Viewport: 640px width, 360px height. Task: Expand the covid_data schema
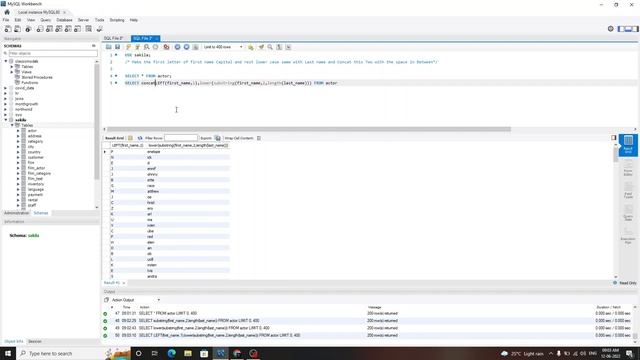6,88
